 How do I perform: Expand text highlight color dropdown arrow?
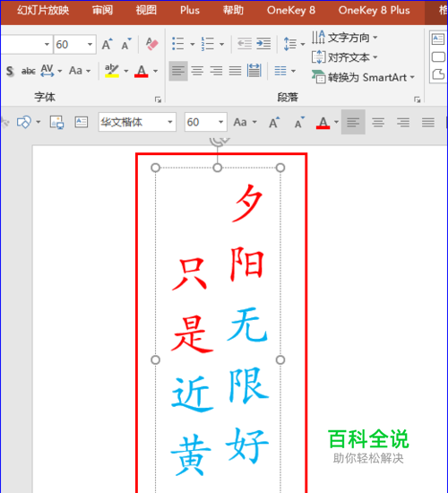126,71
